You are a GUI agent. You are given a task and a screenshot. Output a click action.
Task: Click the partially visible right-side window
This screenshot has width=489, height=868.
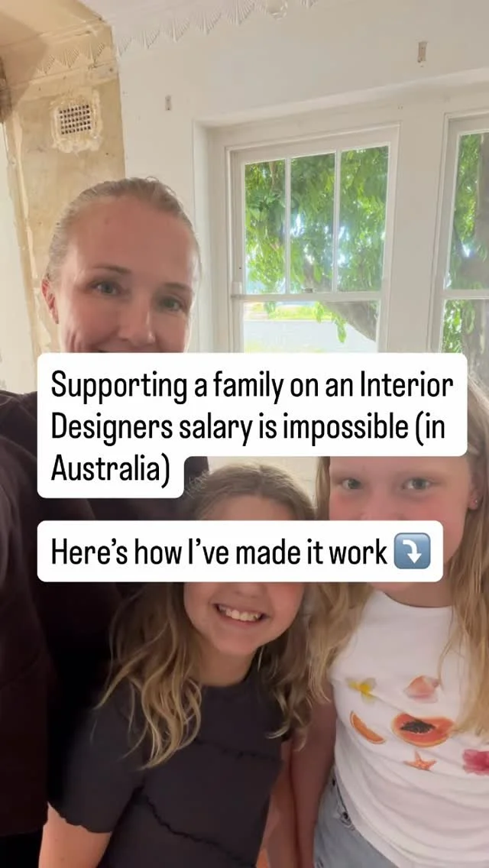tap(461, 232)
